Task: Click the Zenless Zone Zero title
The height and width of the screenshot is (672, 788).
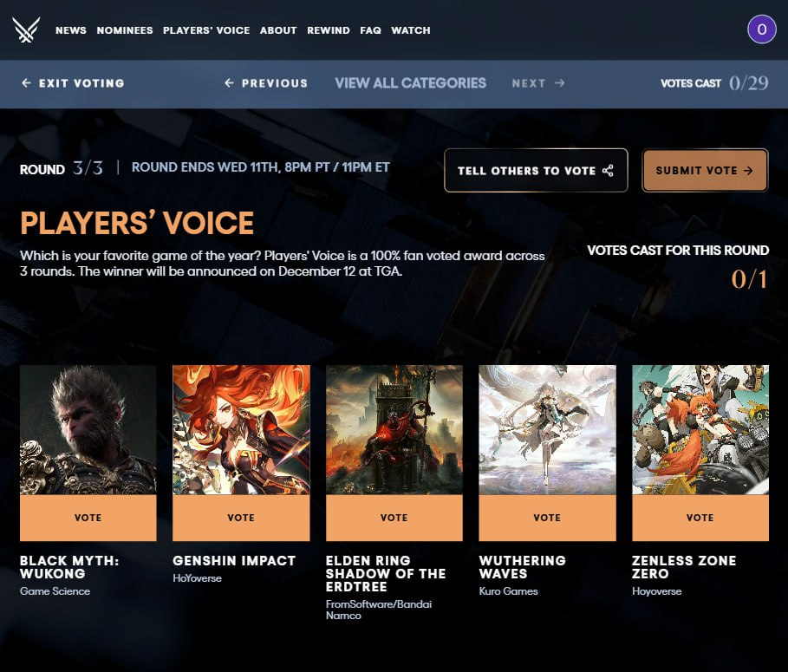Action: click(684, 567)
